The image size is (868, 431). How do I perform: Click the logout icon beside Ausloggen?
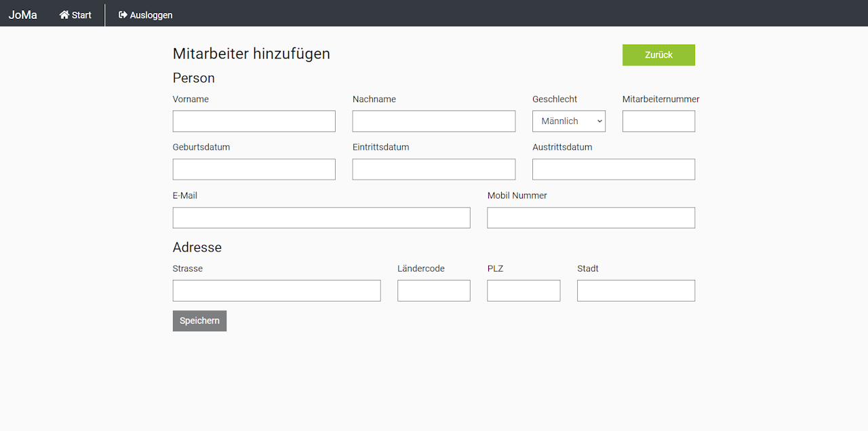(x=123, y=15)
